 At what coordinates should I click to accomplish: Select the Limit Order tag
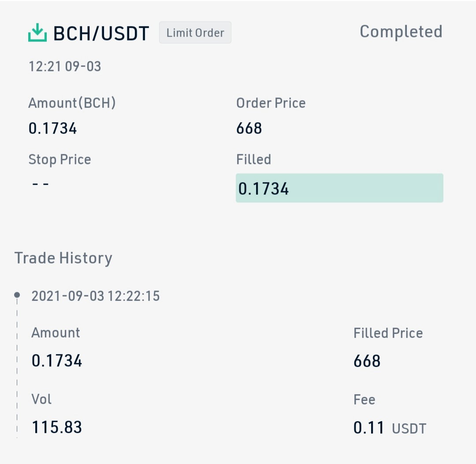point(195,33)
